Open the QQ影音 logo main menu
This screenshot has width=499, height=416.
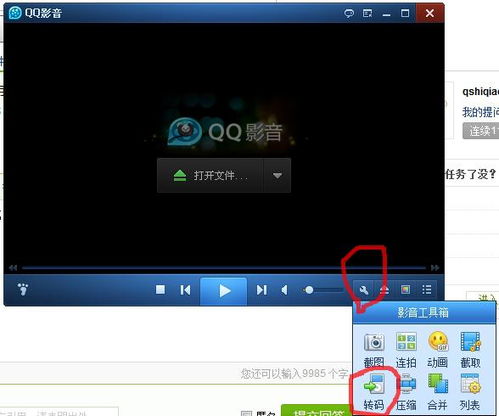35,13
